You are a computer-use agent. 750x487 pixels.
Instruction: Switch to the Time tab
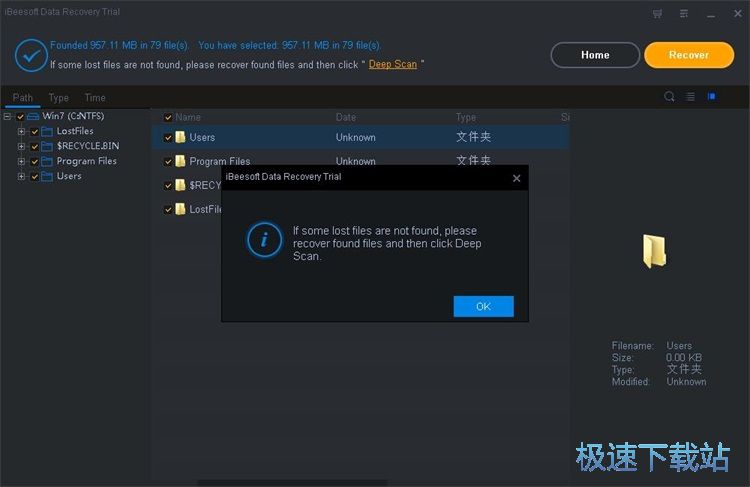(95, 98)
